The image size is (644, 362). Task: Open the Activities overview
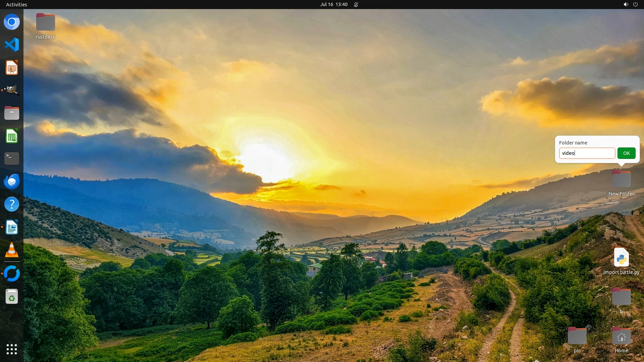click(16, 4)
